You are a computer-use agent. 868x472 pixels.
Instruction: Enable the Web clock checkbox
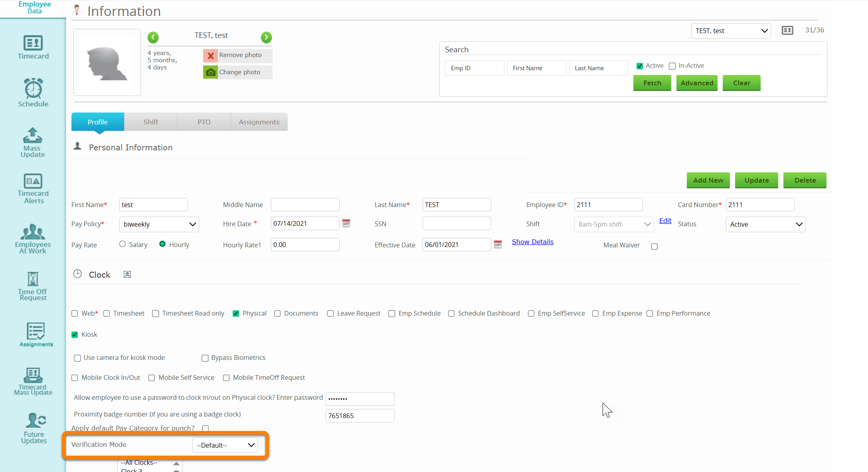[x=75, y=314]
